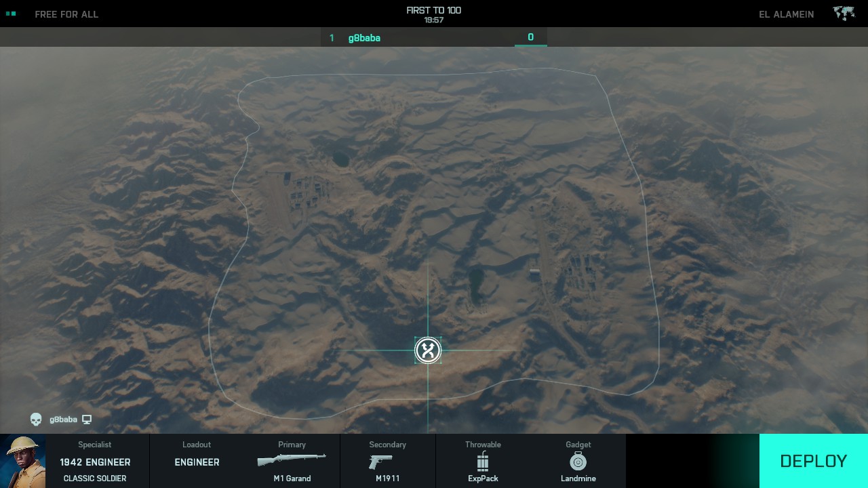Click the g8baba scoreboard entry
The image size is (868, 488).
364,38
